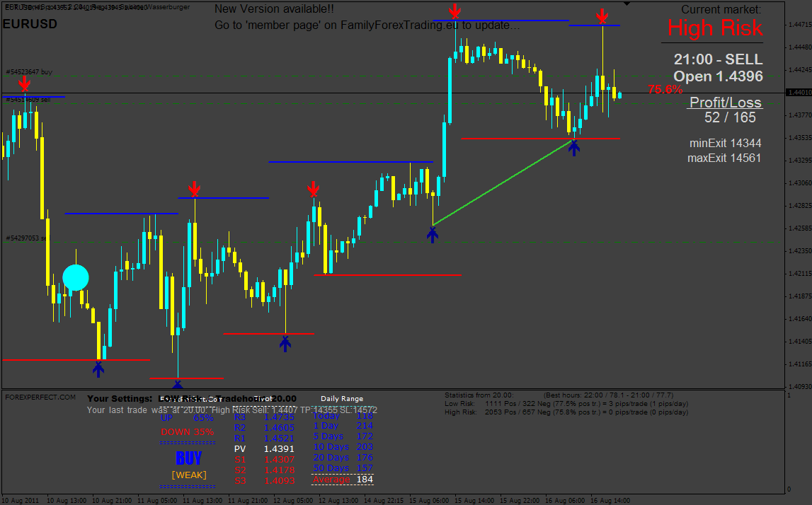
Task: Click the '50 Days 157' range row
Action: pyautogui.click(x=343, y=468)
